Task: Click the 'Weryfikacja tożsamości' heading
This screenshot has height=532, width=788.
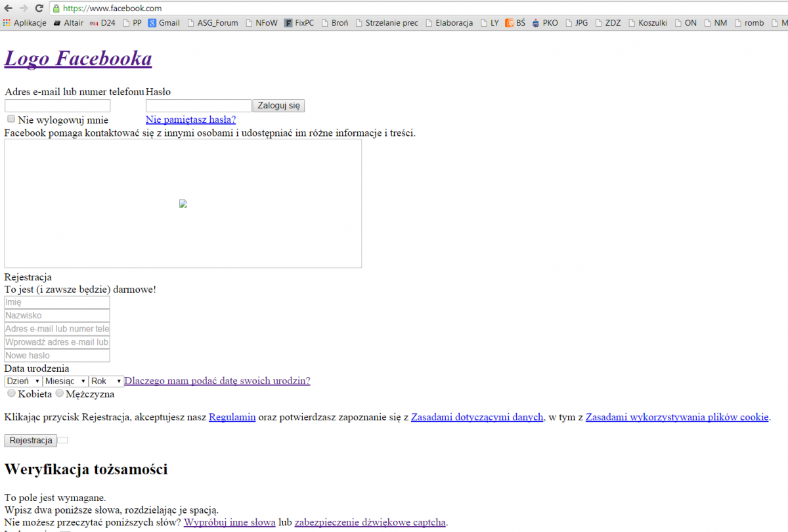Action: [x=86, y=469]
